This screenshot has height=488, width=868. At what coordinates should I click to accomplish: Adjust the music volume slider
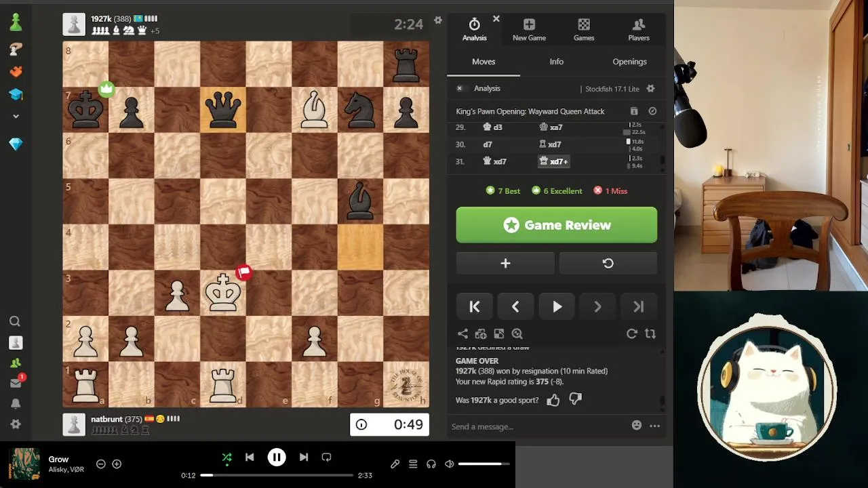pyautogui.click(x=484, y=464)
